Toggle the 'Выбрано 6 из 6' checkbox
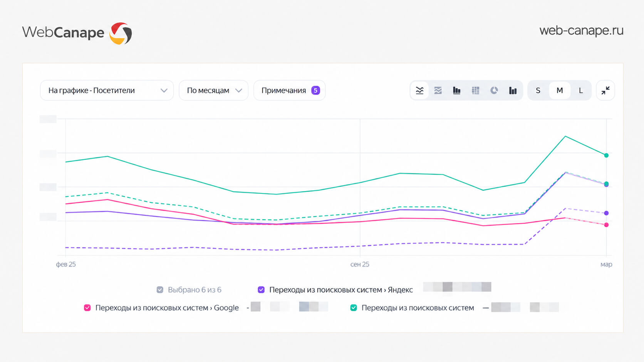 point(160,290)
